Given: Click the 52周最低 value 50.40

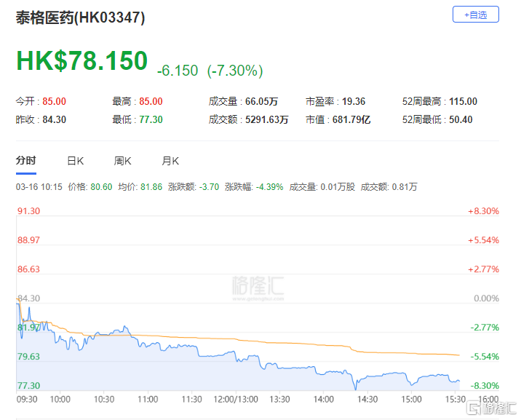Looking at the screenshot, I should [x=461, y=119].
